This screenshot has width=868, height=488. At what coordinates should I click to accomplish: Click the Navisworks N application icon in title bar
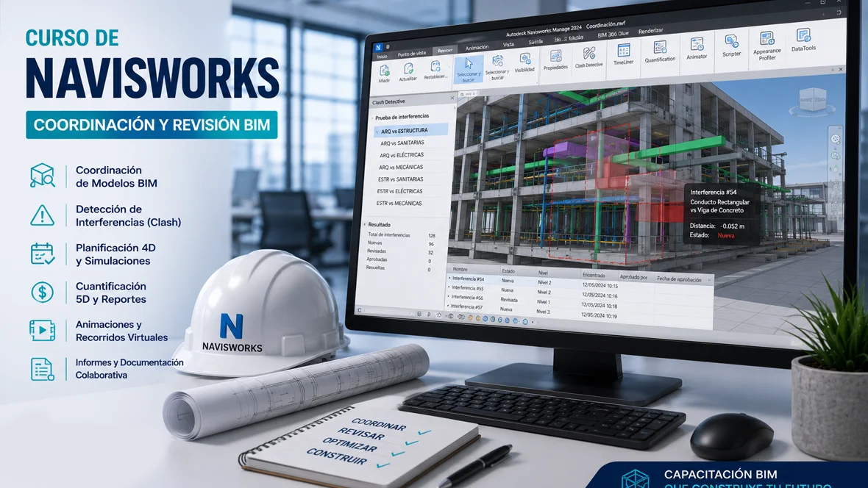(x=379, y=48)
